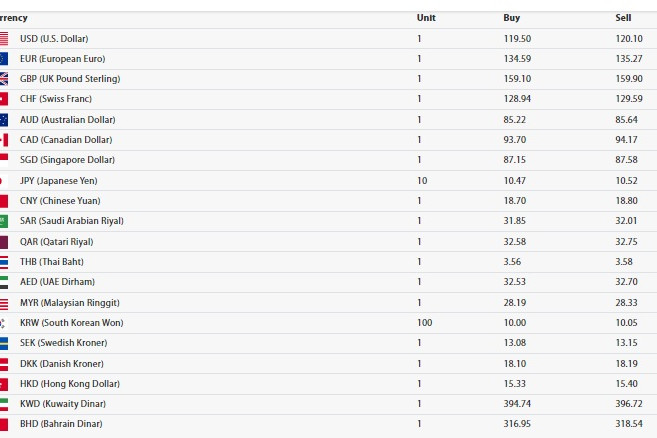The width and height of the screenshot is (657, 438).
Task: Click the USD buy rate 119.50
Action: click(x=517, y=39)
